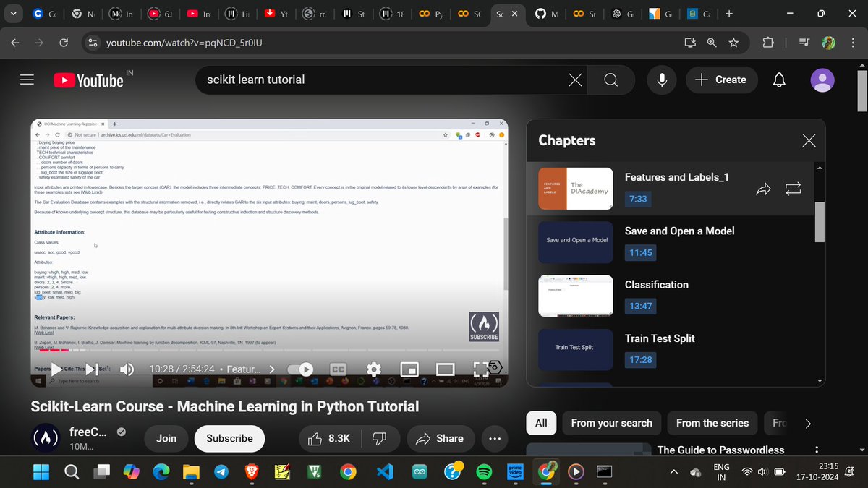Switch to miniplayer mode

pyautogui.click(x=409, y=369)
